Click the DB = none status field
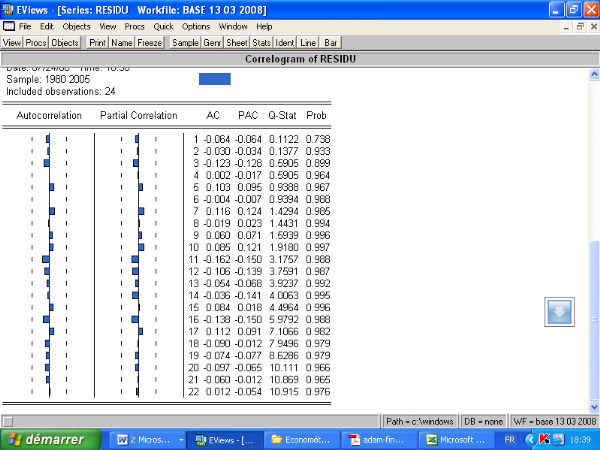Screen dimensions: 600x450 coord(483,421)
